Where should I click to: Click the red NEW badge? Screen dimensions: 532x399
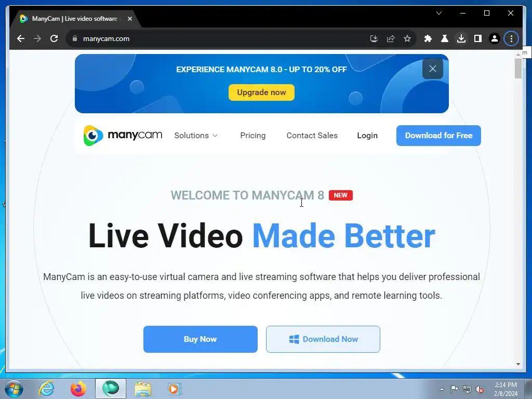coord(341,195)
